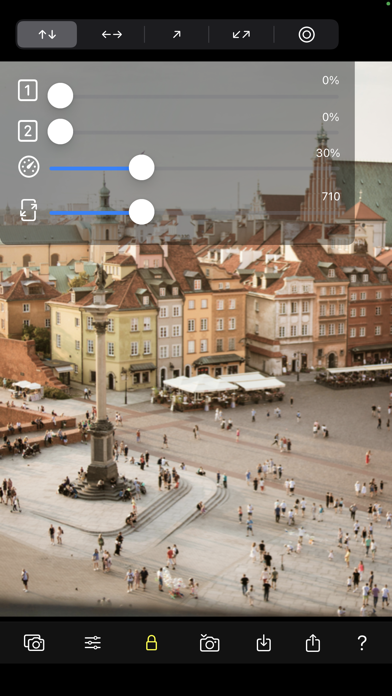392x696 pixels.
Task: Save image with the download icon
Action: pos(264,643)
